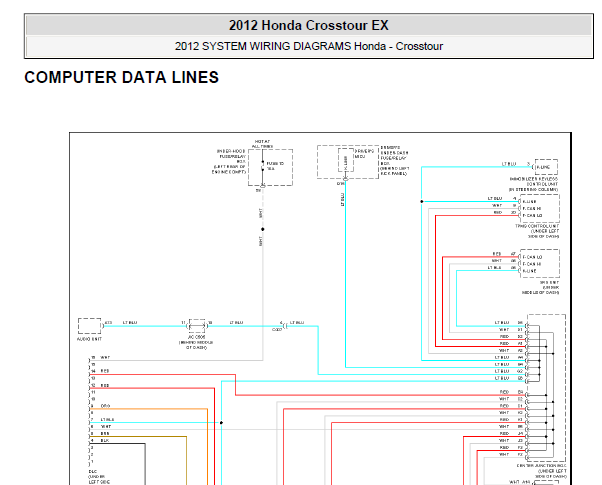Click the "AUDIO UNIT" label
602x485 pixels.
89,339
